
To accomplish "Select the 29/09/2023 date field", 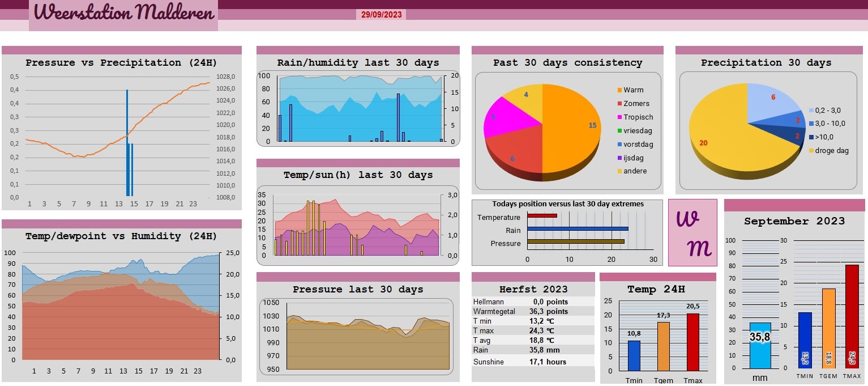I will [381, 15].
